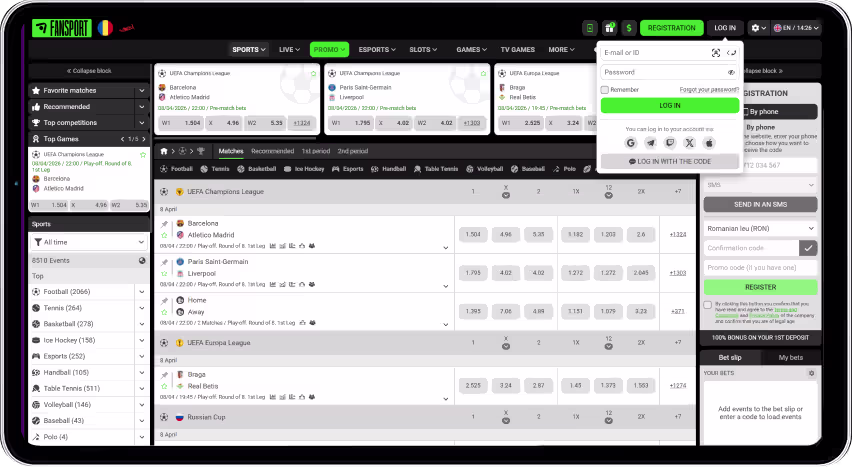Click the trophy icon in breadcrumb
This screenshot has width=852, height=467.
pyautogui.click(x=201, y=151)
